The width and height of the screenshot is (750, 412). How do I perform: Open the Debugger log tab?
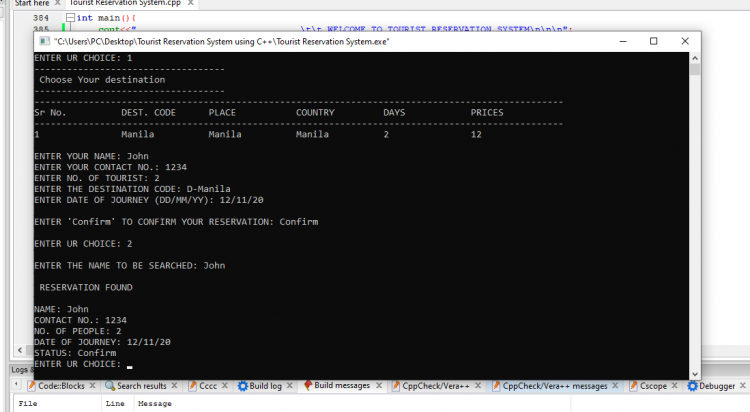coord(717,386)
